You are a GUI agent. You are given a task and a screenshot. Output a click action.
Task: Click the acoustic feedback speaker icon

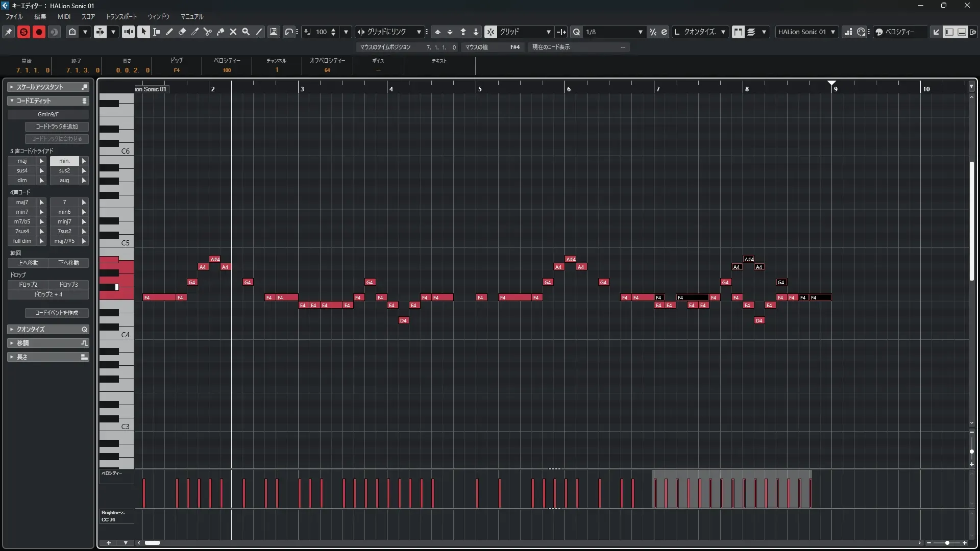pyautogui.click(x=128, y=32)
